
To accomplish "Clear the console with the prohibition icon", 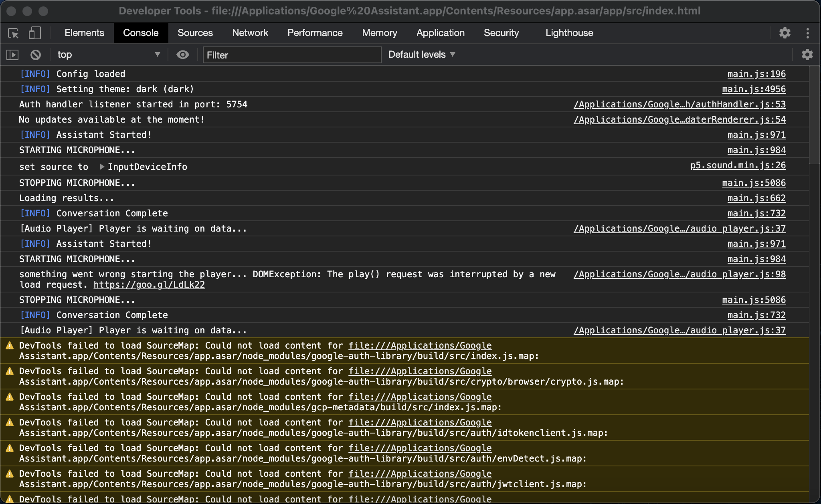I will [35, 54].
